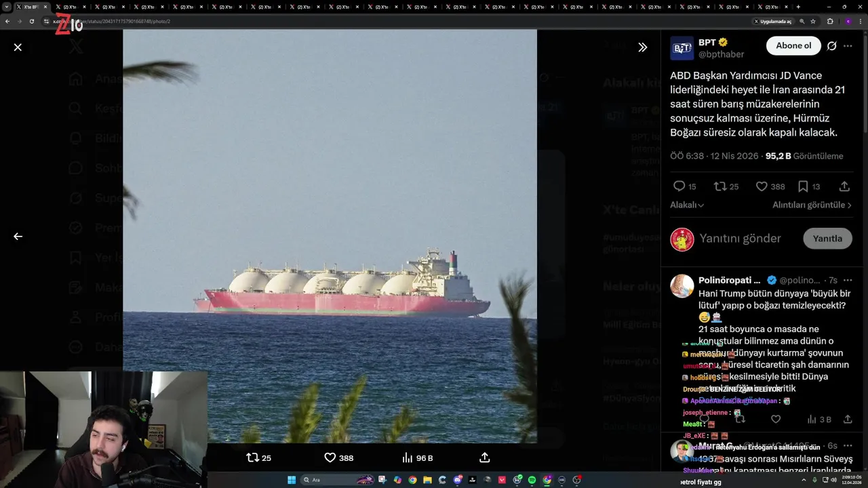Screen dimensions: 868x488
Task: Open the browser three-dot menu
Action: click(x=861, y=21)
